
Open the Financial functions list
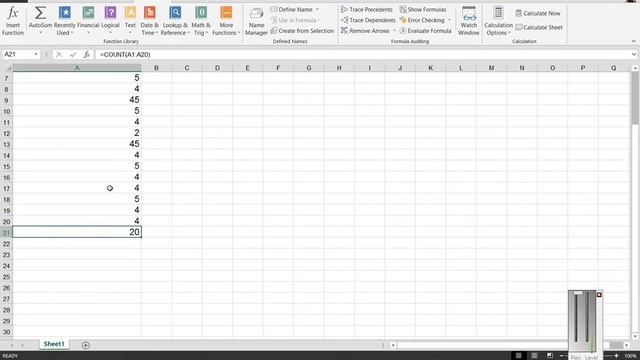(88, 21)
